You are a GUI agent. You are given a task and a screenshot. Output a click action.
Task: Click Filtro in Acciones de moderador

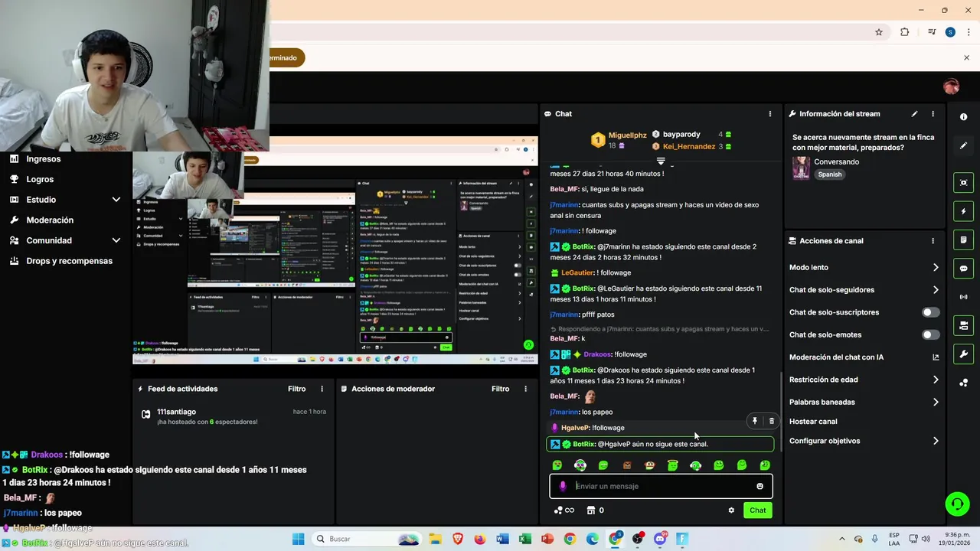(500, 389)
